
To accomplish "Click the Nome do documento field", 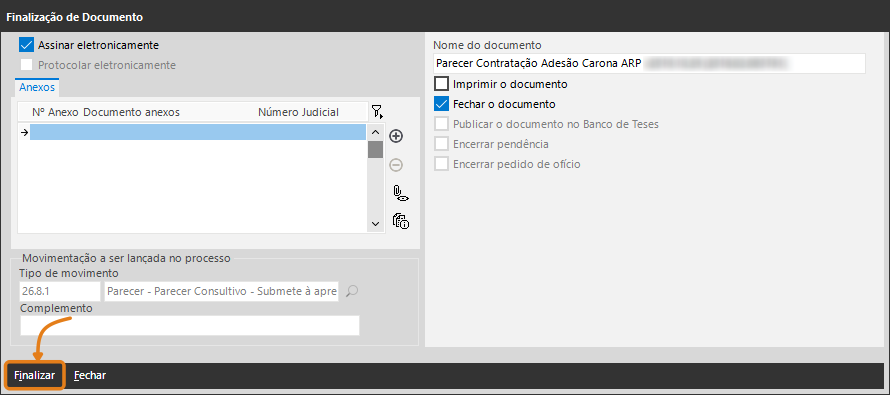I will coord(649,64).
